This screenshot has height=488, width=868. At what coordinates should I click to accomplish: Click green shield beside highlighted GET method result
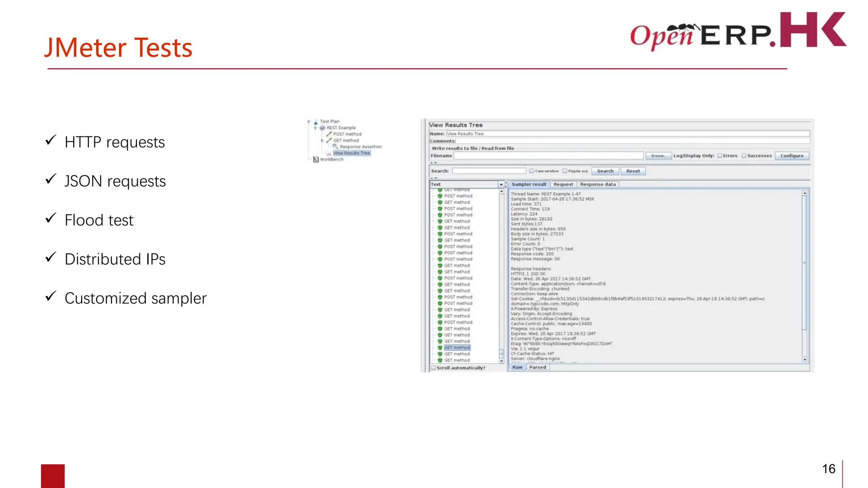tap(440, 348)
